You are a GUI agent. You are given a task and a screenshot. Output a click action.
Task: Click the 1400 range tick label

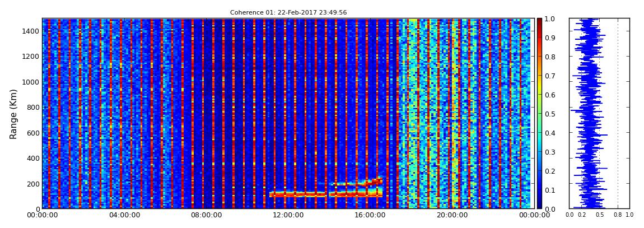coord(30,31)
